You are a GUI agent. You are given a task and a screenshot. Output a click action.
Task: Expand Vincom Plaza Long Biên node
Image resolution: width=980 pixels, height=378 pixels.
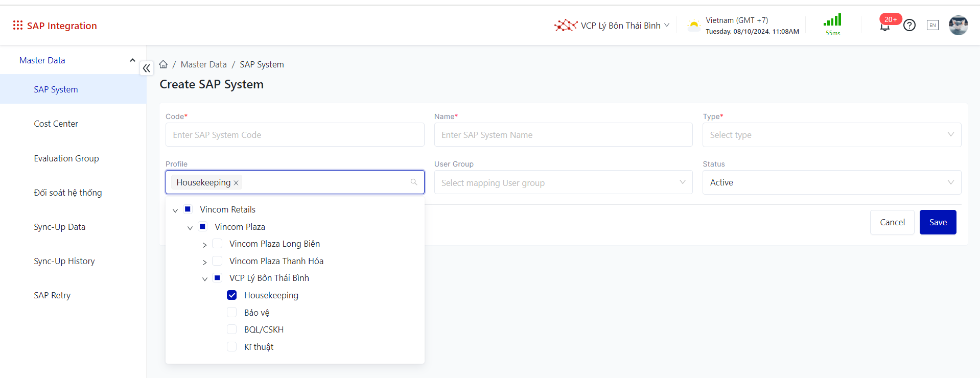click(x=205, y=245)
